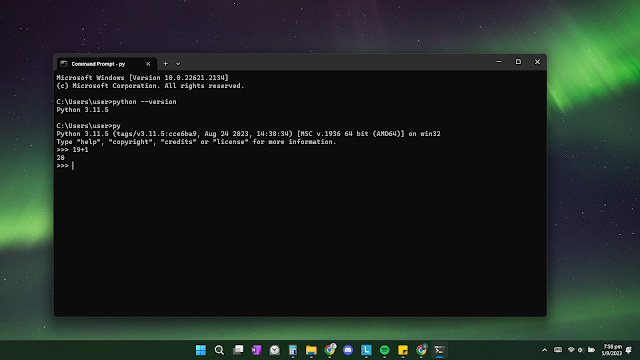This screenshot has width=640, height=360.
Task: Open the new tab profile dropdown arrow
Action: (178, 64)
